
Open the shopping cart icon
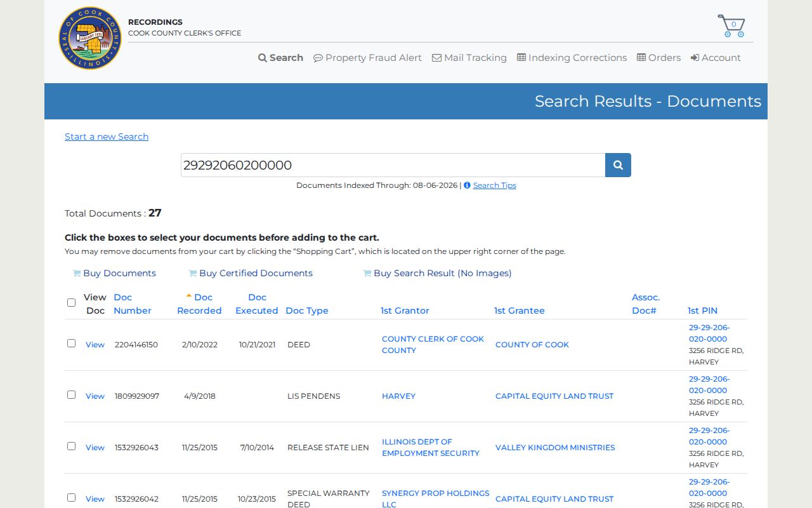click(x=731, y=26)
